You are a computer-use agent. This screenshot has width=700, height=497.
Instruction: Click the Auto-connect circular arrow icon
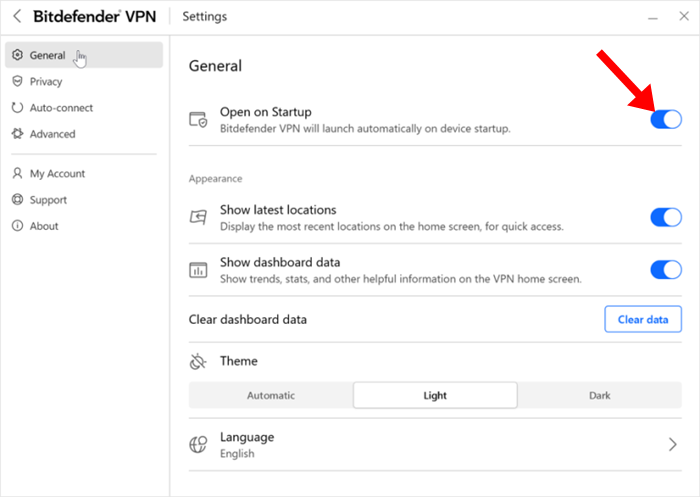point(17,108)
